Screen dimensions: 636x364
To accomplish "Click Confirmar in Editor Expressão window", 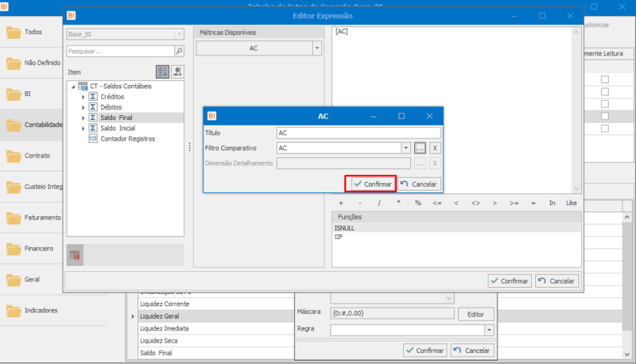I will point(510,281).
